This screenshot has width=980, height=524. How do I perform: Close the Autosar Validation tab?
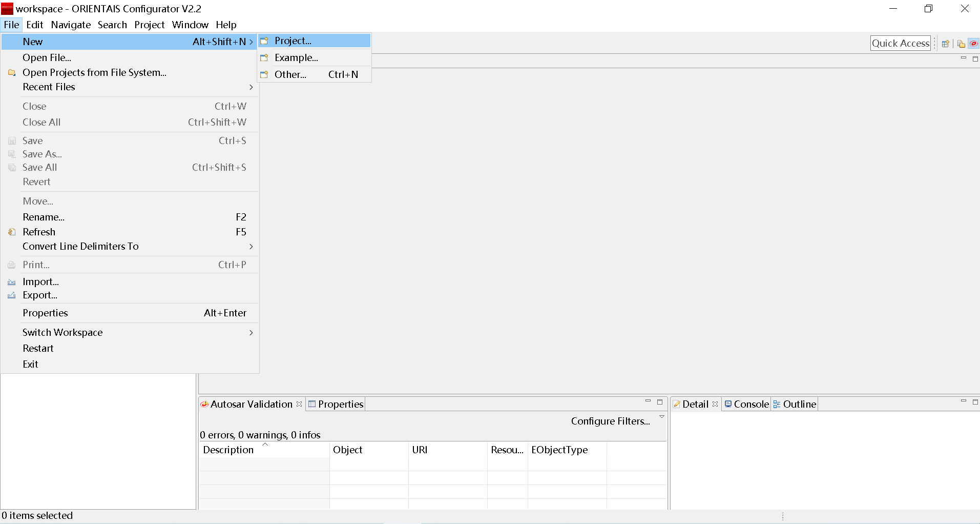[299, 404]
